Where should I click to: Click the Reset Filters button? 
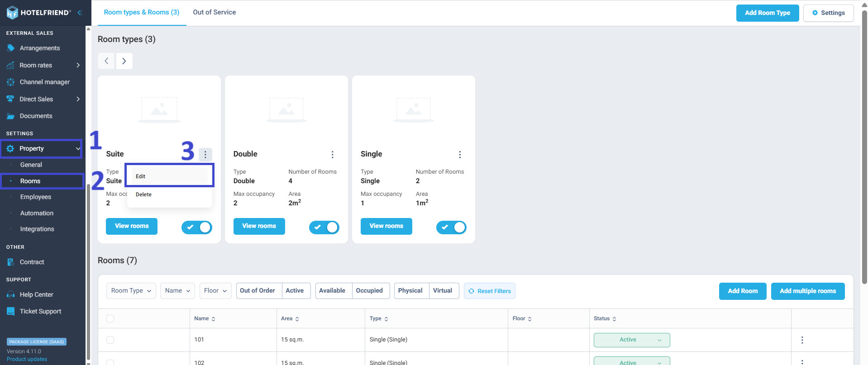[490, 291]
